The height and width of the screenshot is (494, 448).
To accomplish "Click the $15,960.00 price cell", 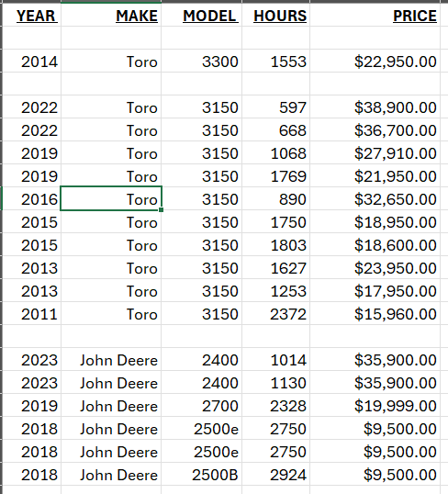I will pyautogui.click(x=375, y=314).
